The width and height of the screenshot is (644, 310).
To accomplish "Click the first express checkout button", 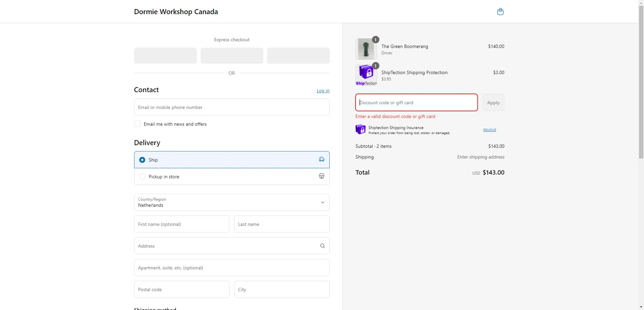I will [x=165, y=56].
